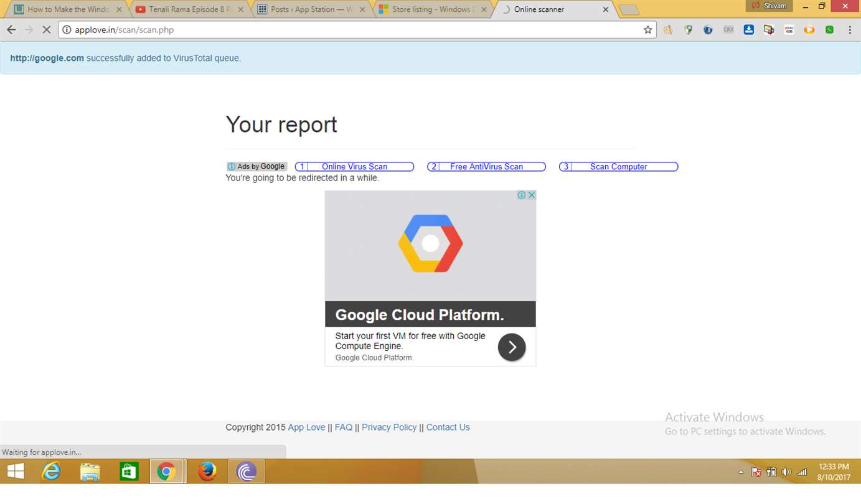Click the orange play button extension
The width and height of the screenshot is (861, 504).
click(x=809, y=30)
